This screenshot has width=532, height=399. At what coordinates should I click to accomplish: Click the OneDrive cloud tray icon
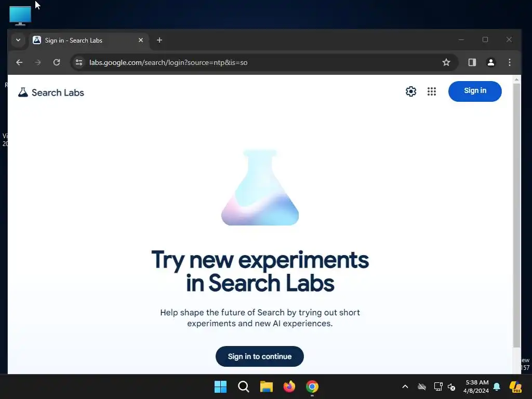coord(422,387)
